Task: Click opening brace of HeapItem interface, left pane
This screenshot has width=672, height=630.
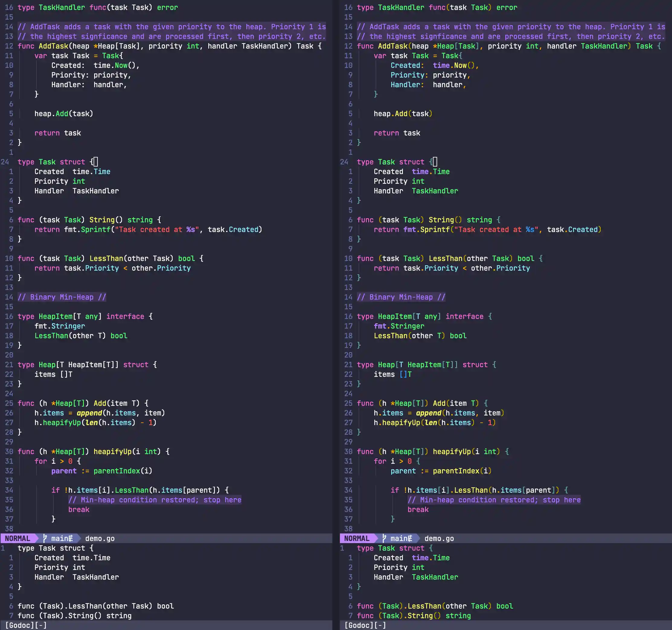Action: coord(151,316)
